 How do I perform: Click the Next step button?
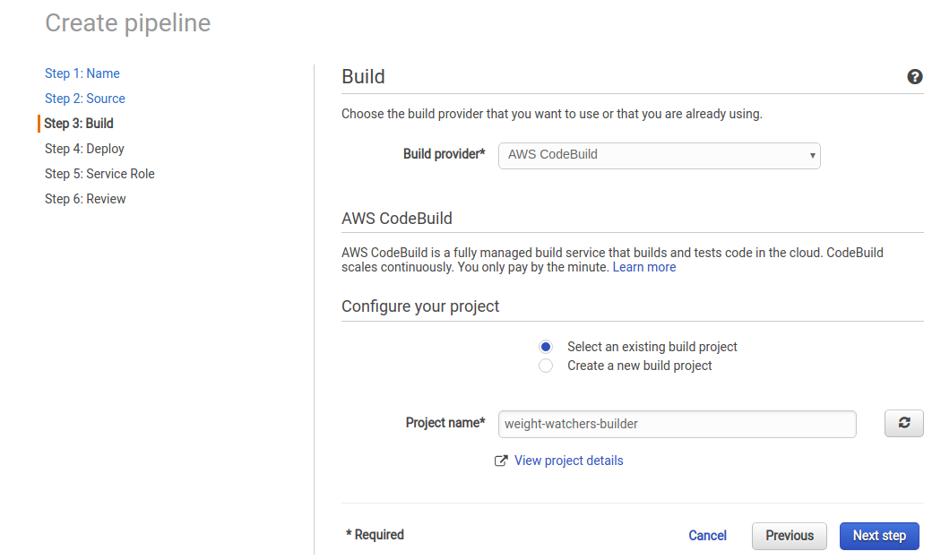pos(879,536)
